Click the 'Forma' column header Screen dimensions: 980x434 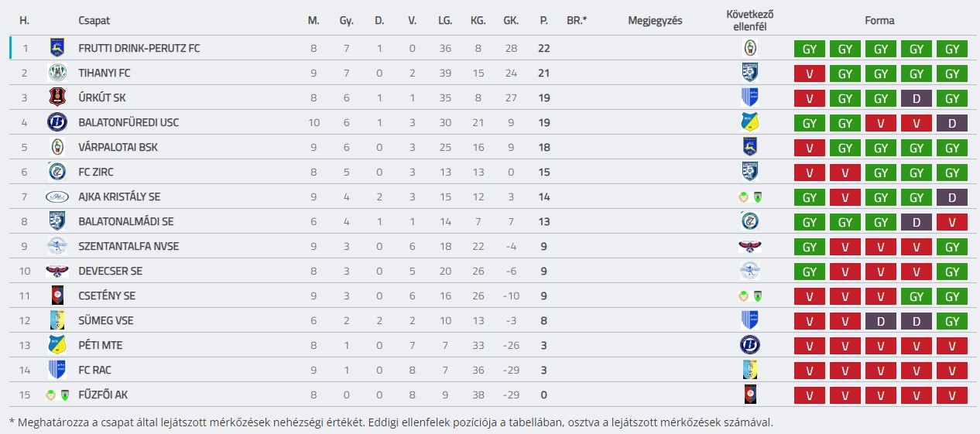[879, 21]
